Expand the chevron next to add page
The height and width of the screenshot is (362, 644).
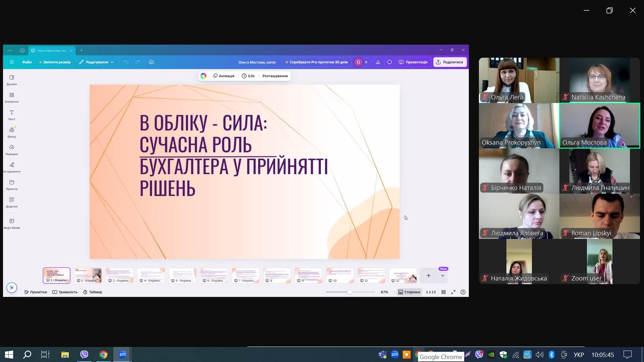pyautogui.click(x=443, y=276)
